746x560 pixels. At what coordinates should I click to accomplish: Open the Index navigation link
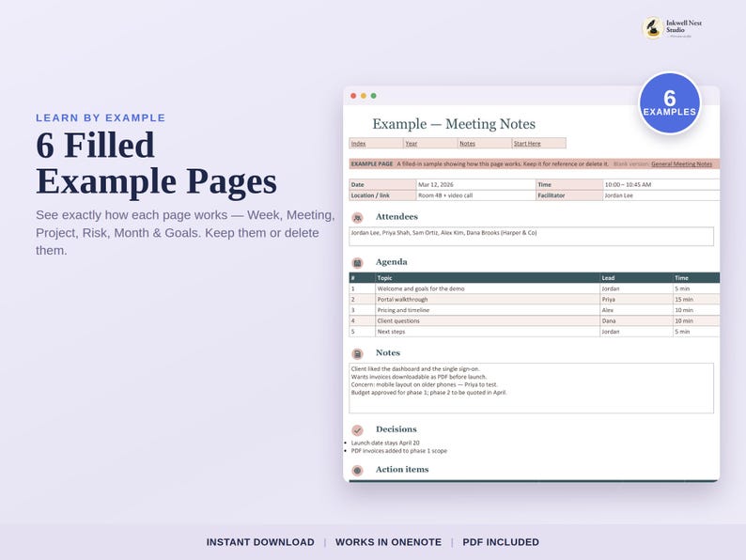point(358,143)
